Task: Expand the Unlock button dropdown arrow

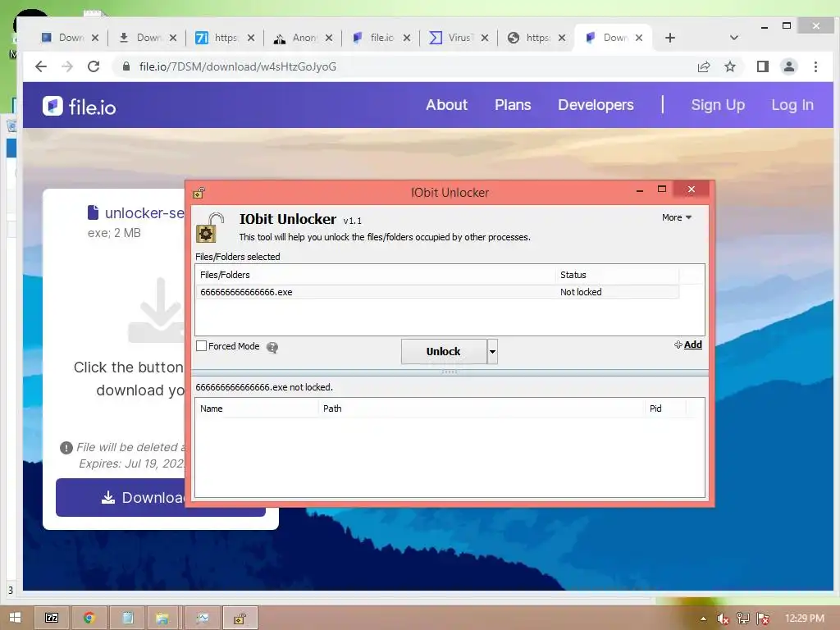Action: tap(492, 351)
